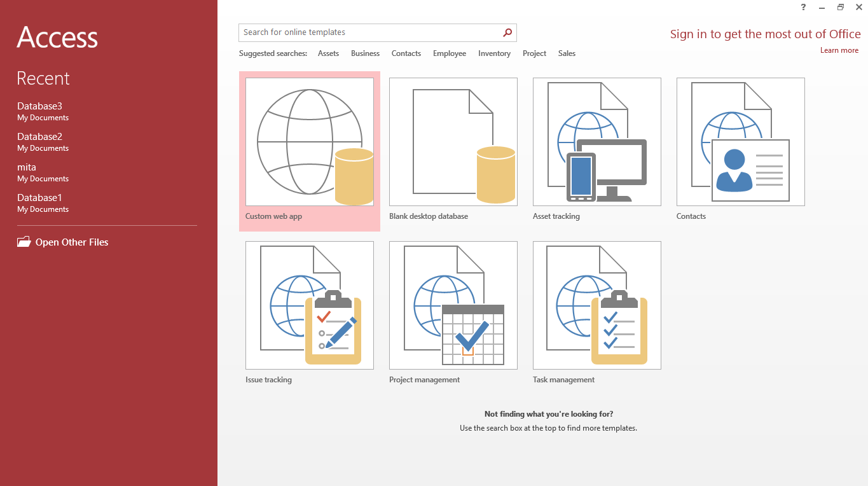Restore down the Access window
This screenshot has width=868, height=486.
pos(841,7)
